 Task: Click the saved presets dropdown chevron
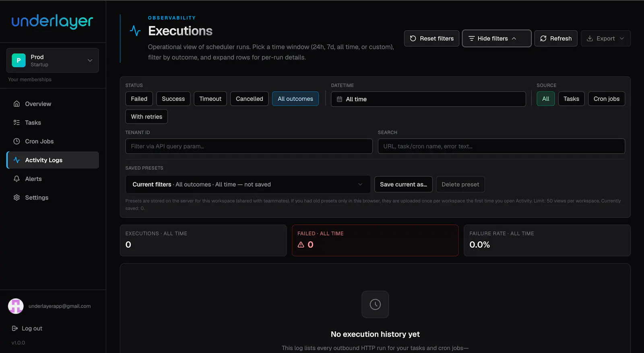coord(360,185)
